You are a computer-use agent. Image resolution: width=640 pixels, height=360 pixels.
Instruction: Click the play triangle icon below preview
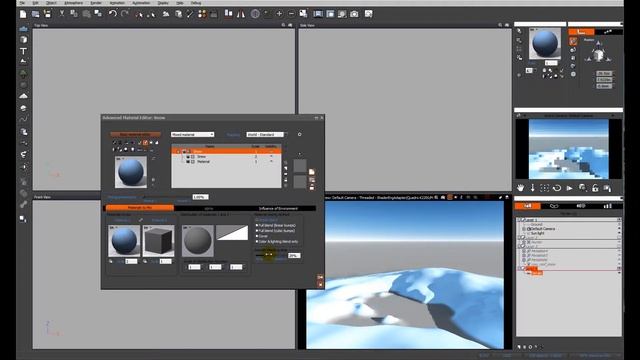point(569,188)
